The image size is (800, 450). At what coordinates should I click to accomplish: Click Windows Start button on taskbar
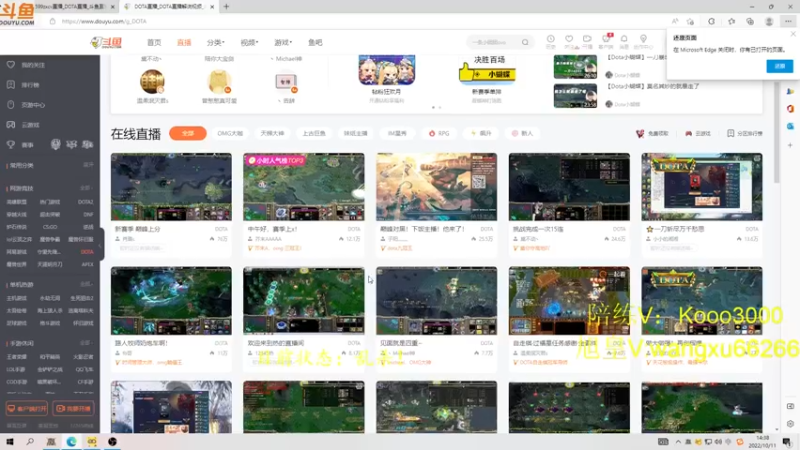(10, 442)
